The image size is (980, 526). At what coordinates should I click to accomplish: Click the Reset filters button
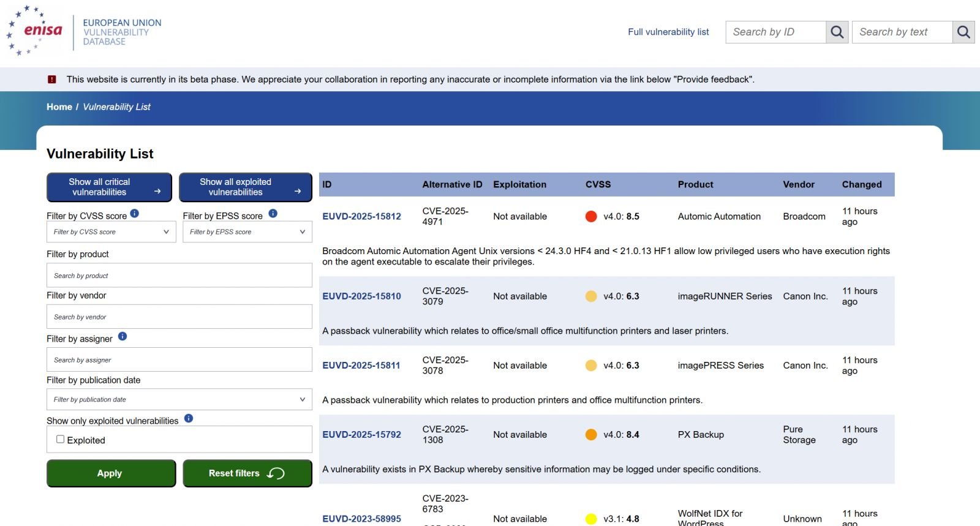tap(247, 473)
